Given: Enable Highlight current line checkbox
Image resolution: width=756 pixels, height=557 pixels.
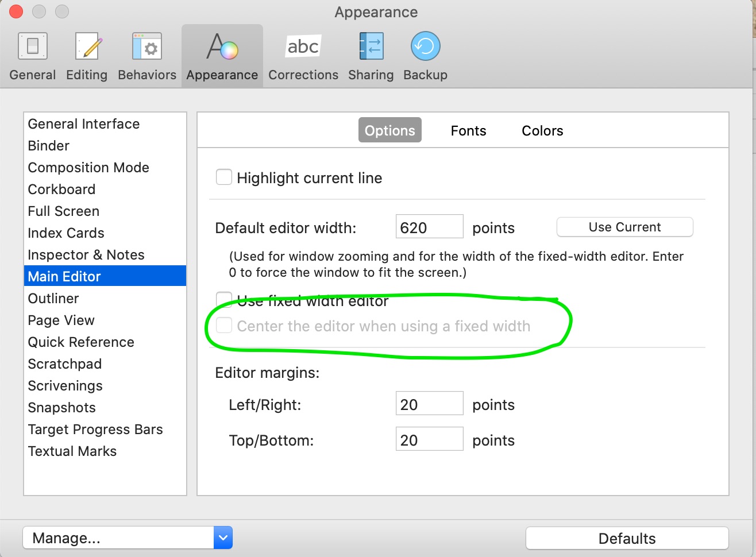Looking at the screenshot, I should pos(224,177).
